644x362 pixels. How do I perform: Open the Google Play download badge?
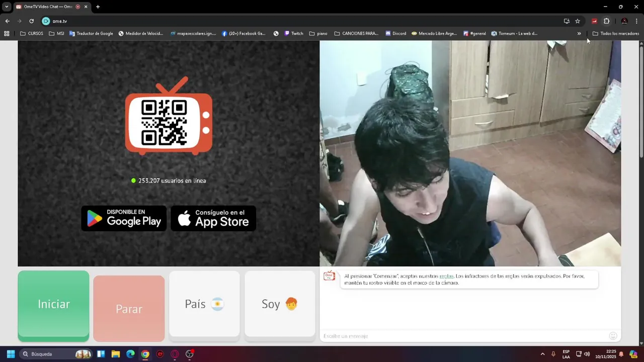tap(124, 218)
